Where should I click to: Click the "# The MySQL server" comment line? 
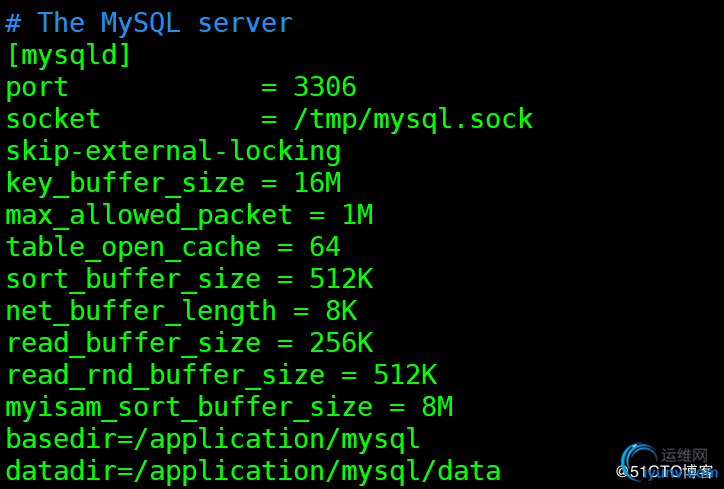(149, 23)
